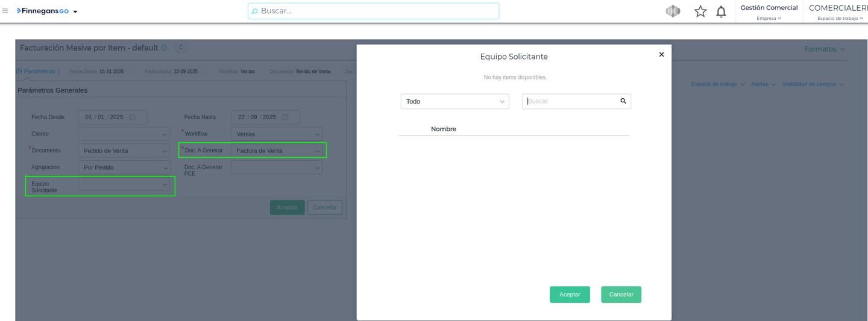Click the refresh icon beside page title
Viewport: 868px width, 321px height.
[181, 47]
